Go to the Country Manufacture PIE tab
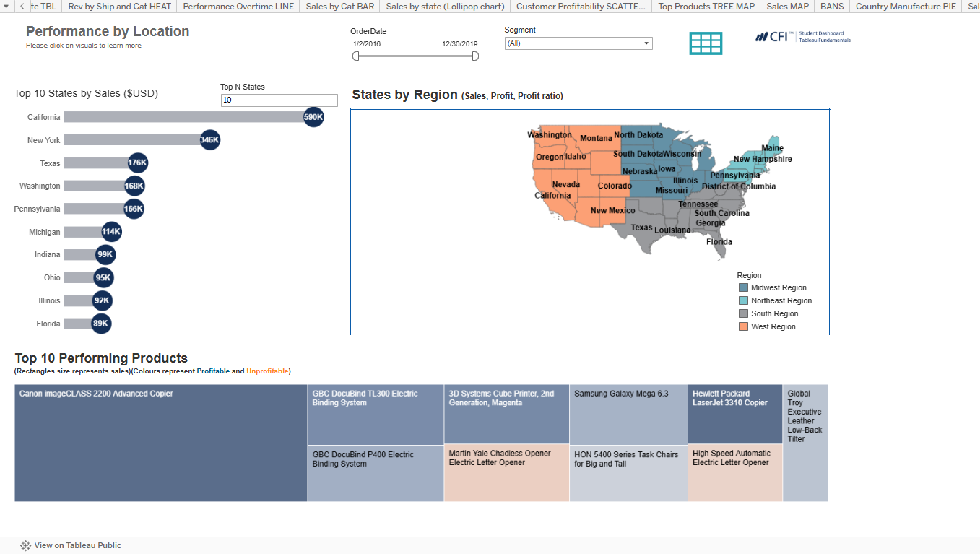 (x=906, y=7)
